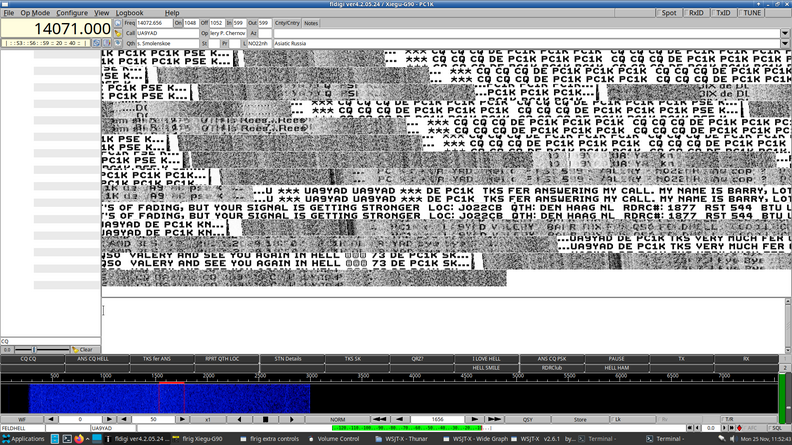Click fast rewind cursor frequency arrow
Image resolution: width=792 pixels, height=445 pixels.
click(379, 419)
